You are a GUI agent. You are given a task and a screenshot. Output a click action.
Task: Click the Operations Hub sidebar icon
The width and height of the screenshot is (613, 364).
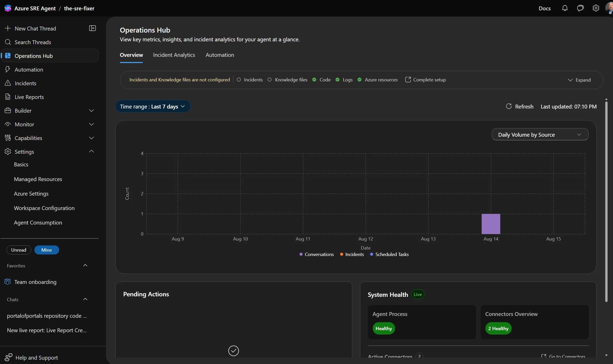(8, 56)
